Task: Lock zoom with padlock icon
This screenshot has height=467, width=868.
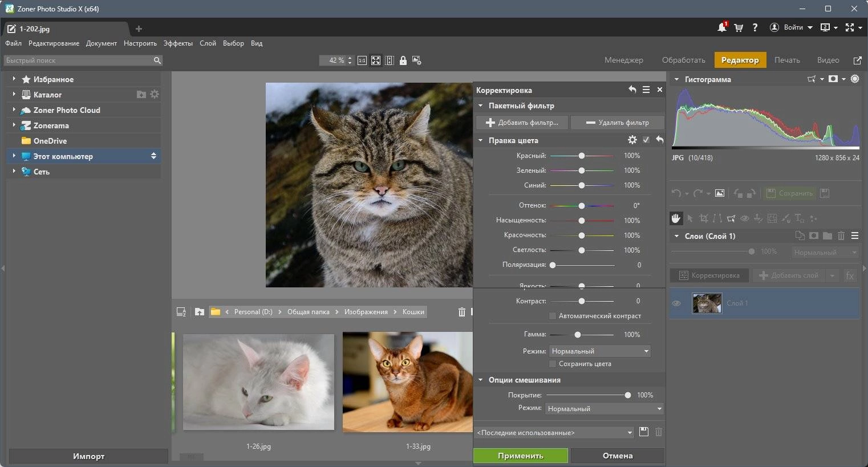Action: [403, 60]
